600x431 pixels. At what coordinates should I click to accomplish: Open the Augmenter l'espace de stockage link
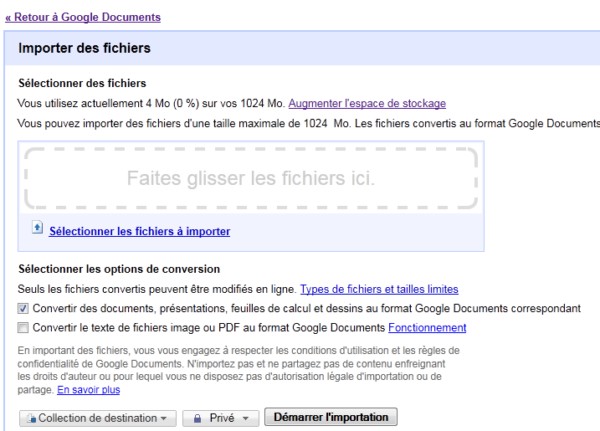367,103
